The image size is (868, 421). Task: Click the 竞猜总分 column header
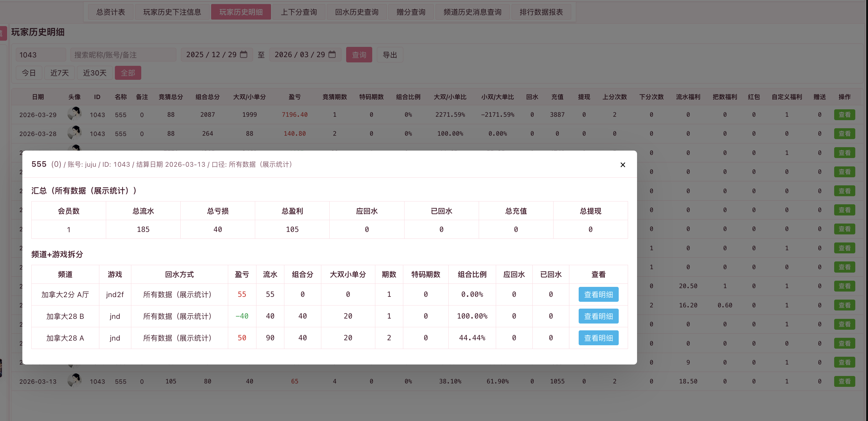[x=171, y=97]
